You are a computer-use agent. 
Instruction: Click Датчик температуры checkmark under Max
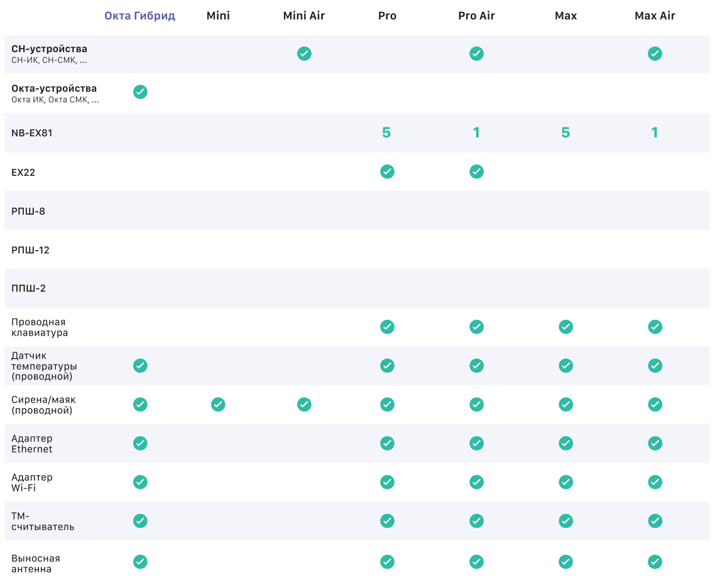click(565, 366)
